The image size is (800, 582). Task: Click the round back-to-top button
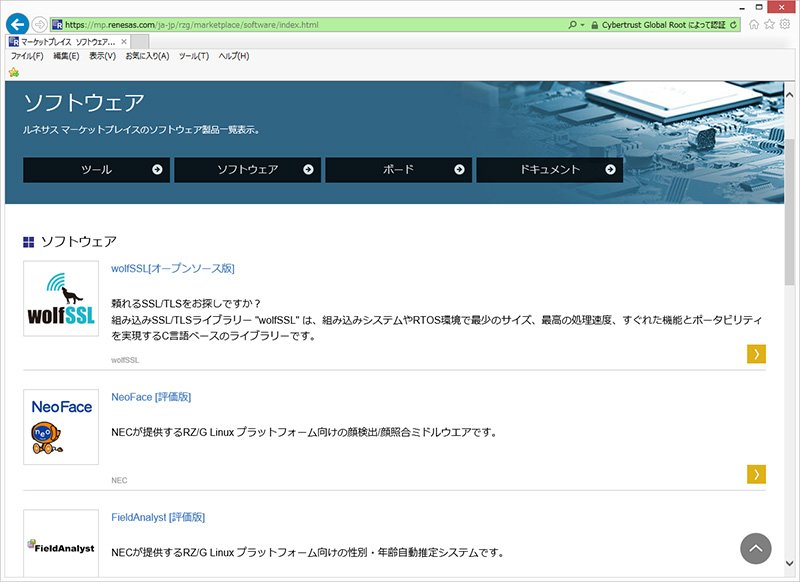pyautogui.click(x=756, y=549)
